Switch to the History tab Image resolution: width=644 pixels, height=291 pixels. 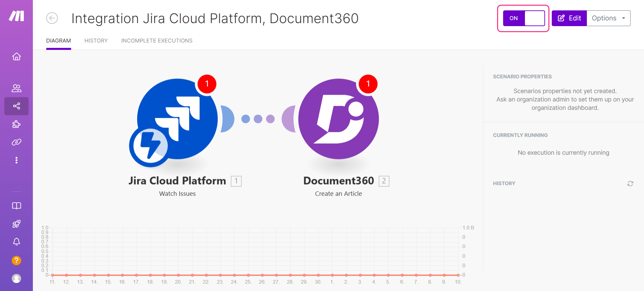pos(96,41)
